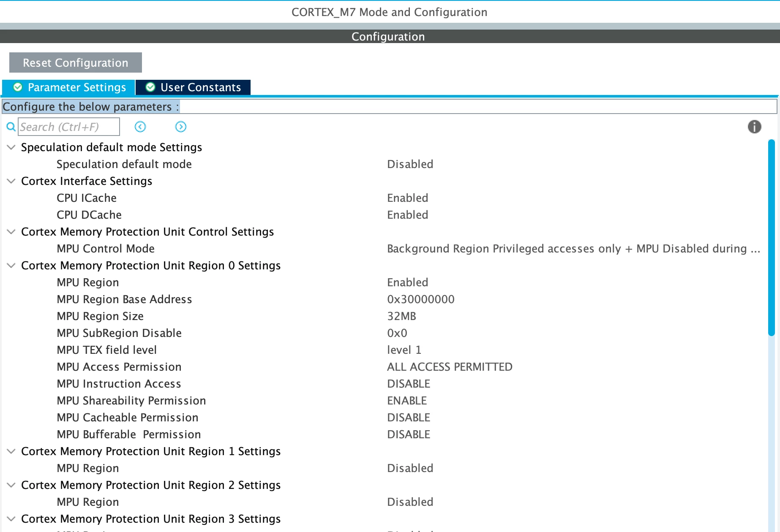
Task: Collapse Speculation default mode Settings group
Action: [11, 147]
